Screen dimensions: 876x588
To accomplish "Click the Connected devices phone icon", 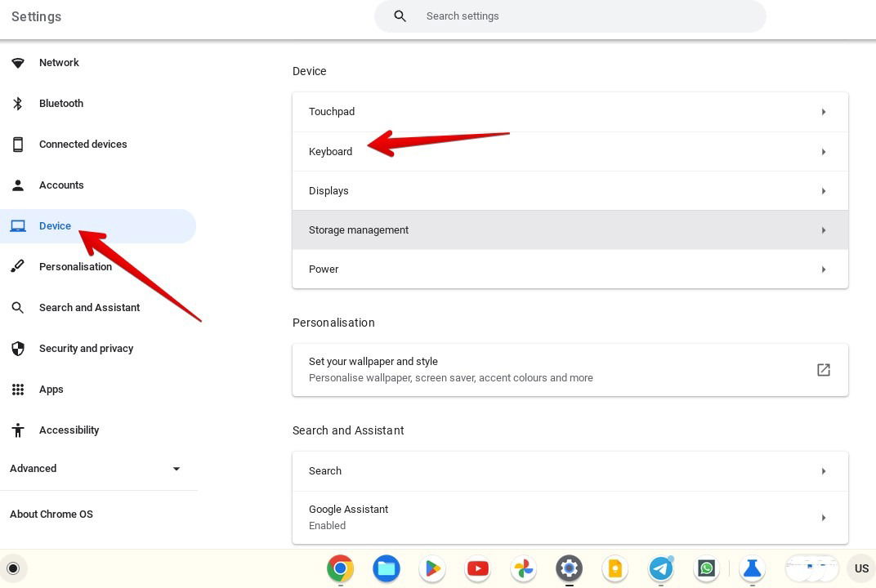I will [x=18, y=144].
